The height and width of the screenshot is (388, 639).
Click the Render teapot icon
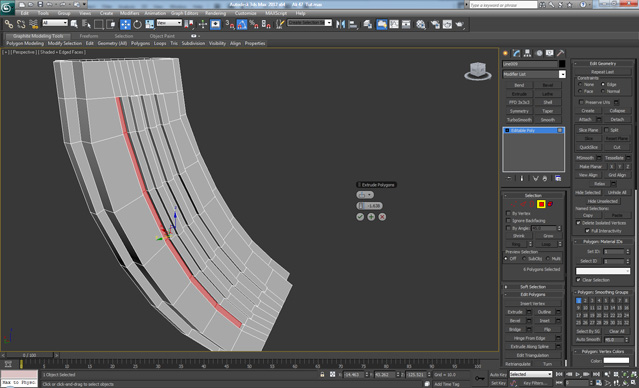[x=460, y=24]
